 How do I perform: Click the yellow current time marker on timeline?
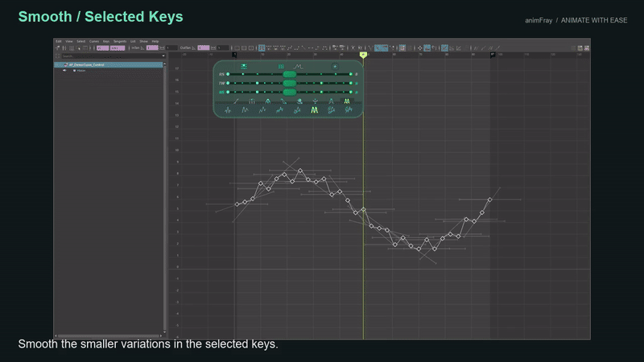point(363,55)
